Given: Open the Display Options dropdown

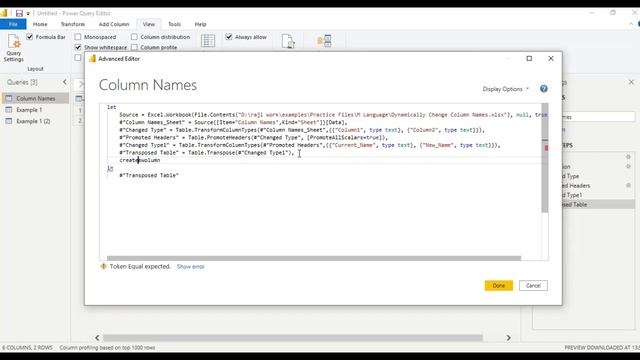Looking at the screenshot, I should 505,89.
